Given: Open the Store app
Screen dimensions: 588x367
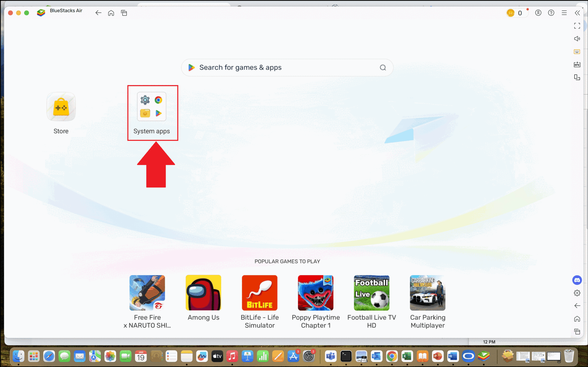Looking at the screenshot, I should pos(61,107).
